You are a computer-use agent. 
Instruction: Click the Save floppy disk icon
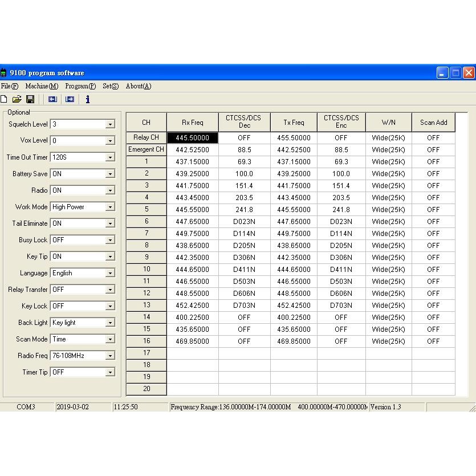click(30, 99)
